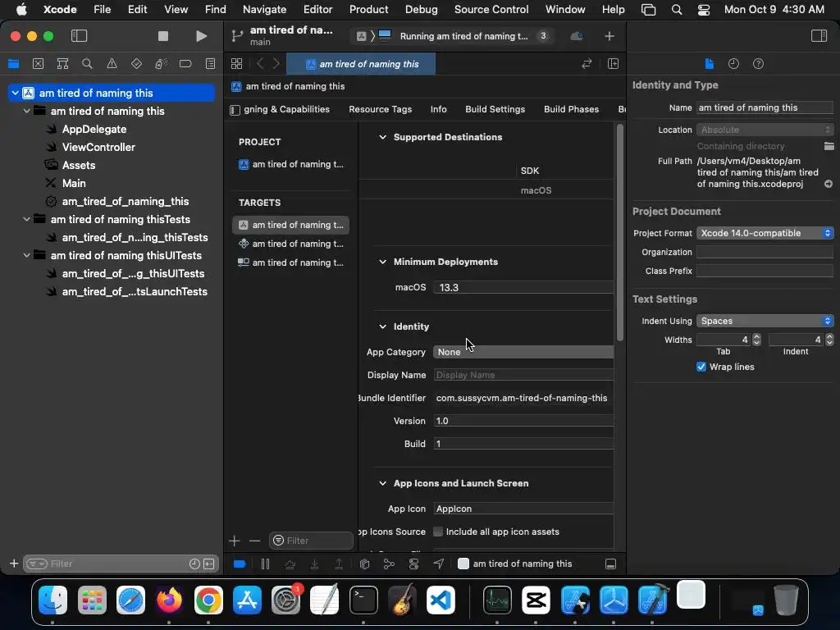This screenshot has width=840, height=630.
Task: Click the Debug View Hierarchy icon
Action: click(364, 564)
